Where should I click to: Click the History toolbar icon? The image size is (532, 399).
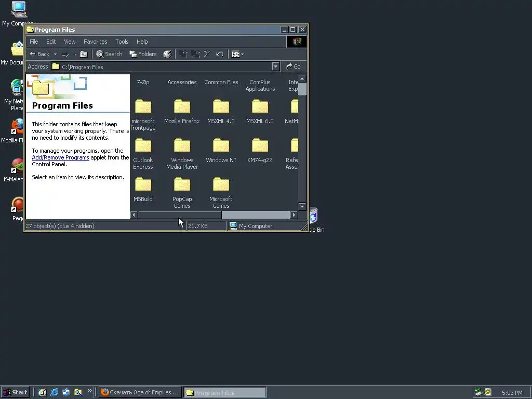point(167,54)
